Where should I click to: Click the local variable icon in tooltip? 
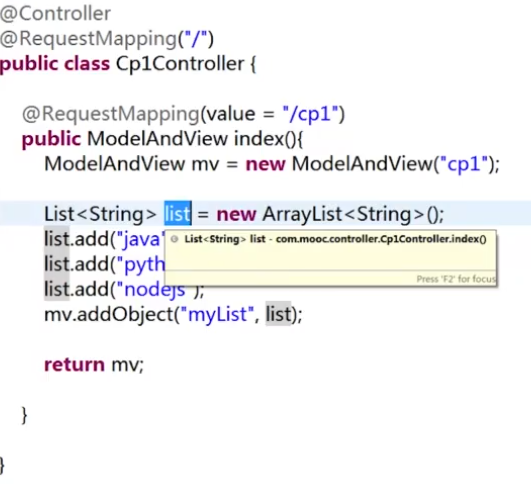tap(174, 239)
